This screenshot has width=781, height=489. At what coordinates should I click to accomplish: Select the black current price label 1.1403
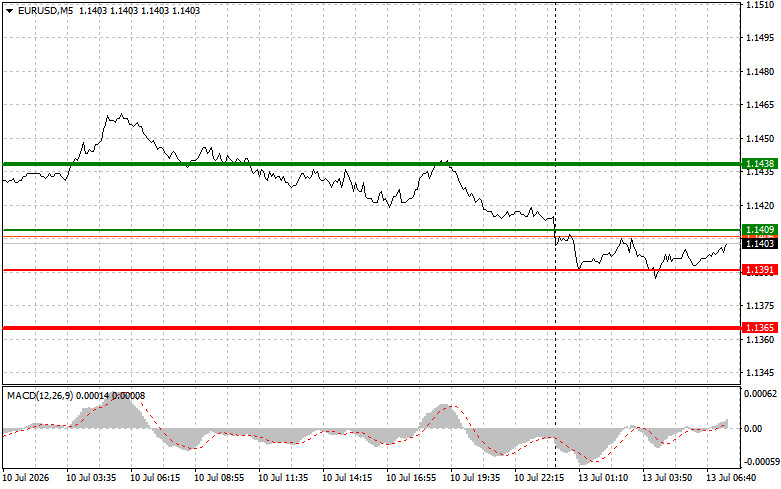point(760,244)
